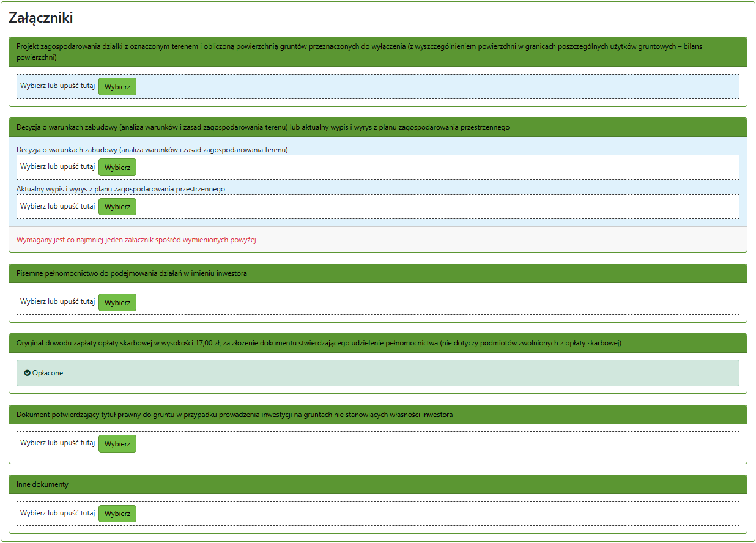Click the 'Aktualny wypis i wyrys' field label
The width and height of the screenshot is (756, 543).
120,189
